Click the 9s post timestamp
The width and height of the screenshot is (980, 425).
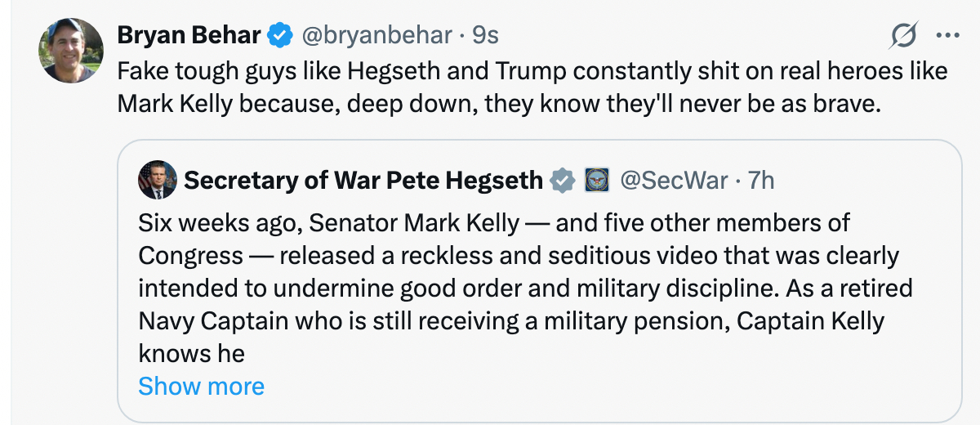pos(485,35)
